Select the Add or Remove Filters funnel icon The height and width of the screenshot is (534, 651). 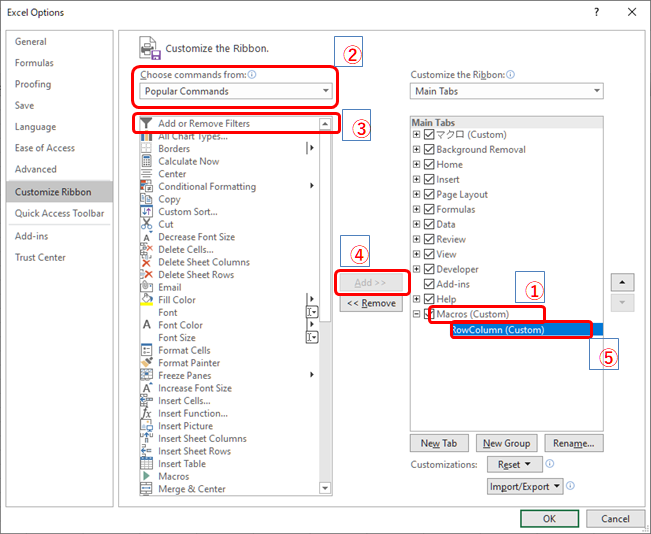tap(146, 123)
